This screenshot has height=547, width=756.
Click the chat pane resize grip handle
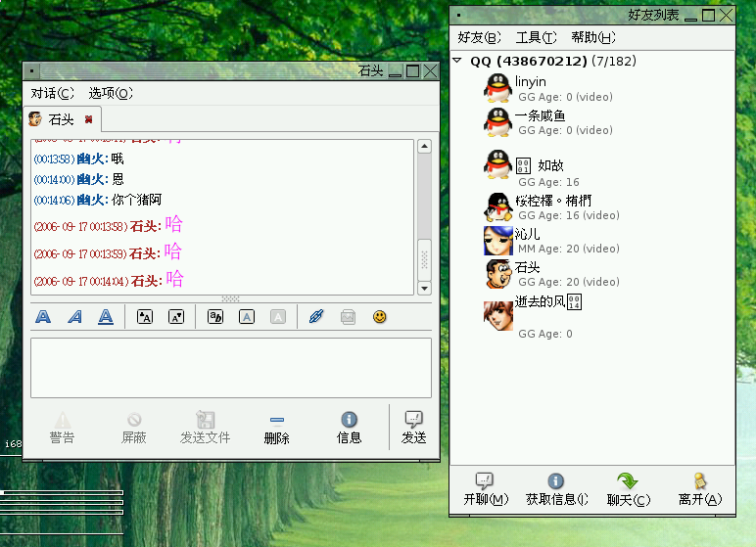230,298
